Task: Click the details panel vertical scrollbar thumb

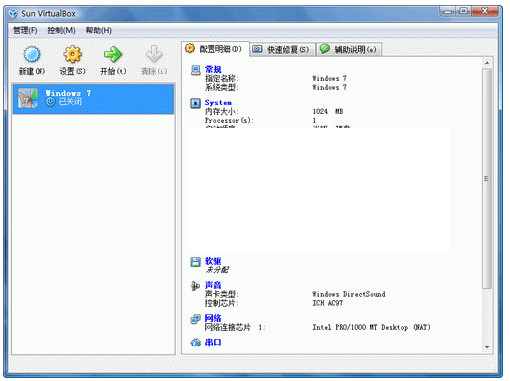Action: 487,178
